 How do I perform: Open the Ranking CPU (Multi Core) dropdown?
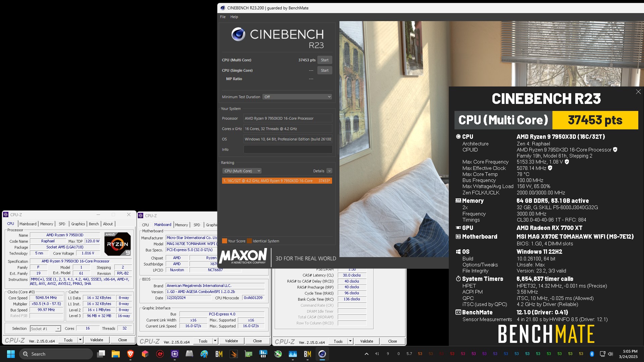coord(242,171)
